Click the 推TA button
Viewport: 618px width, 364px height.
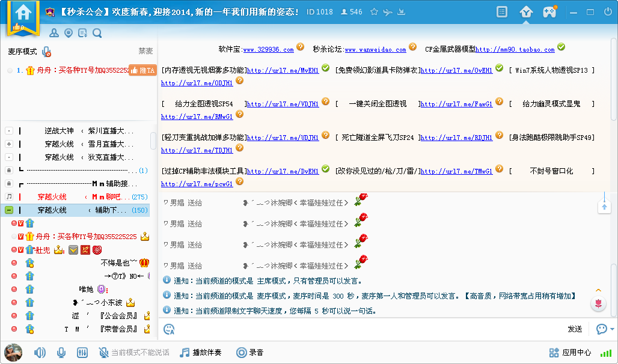pyautogui.click(x=142, y=70)
